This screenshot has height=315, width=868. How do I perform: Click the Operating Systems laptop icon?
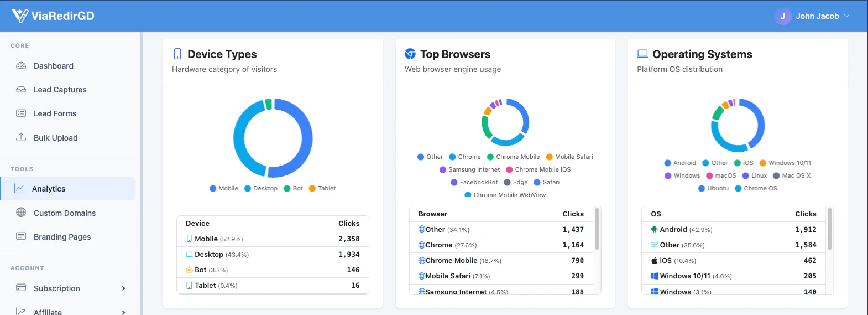click(642, 54)
